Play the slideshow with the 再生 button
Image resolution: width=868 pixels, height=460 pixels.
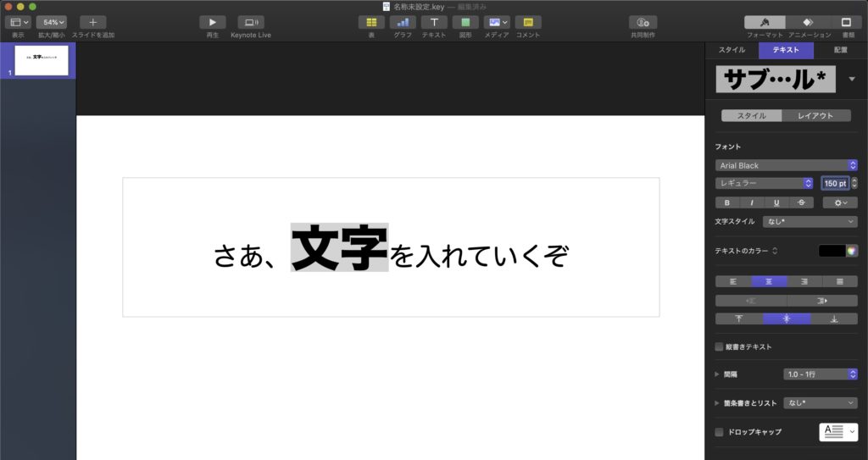click(213, 22)
